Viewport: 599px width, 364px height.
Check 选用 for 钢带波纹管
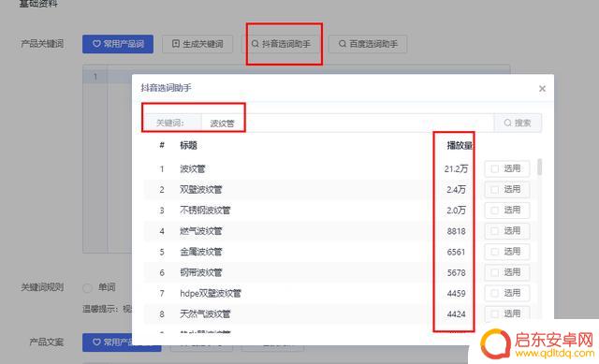pos(507,272)
